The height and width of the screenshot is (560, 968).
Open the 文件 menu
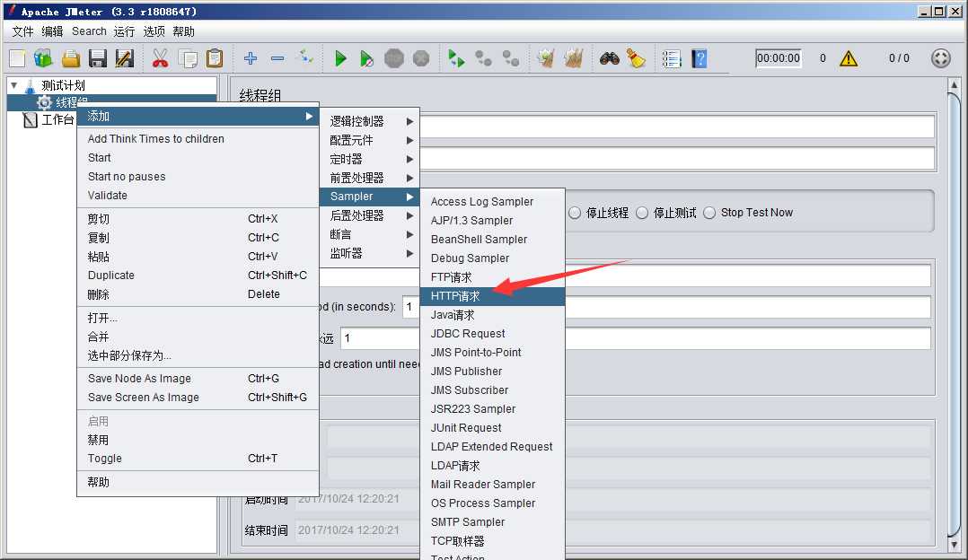[x=22, y=31]
